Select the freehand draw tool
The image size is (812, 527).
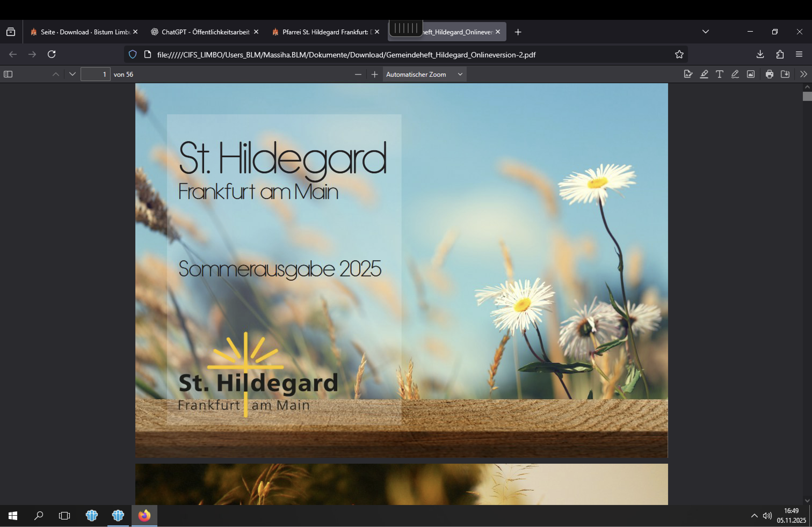pyautogui.click(x=735, y=74)
